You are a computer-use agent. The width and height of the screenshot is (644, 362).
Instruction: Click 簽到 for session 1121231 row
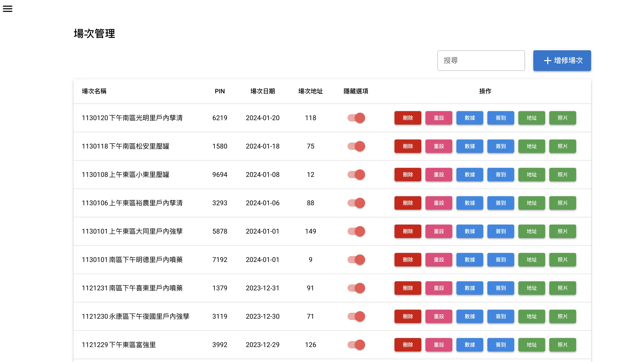pos(501,288)
